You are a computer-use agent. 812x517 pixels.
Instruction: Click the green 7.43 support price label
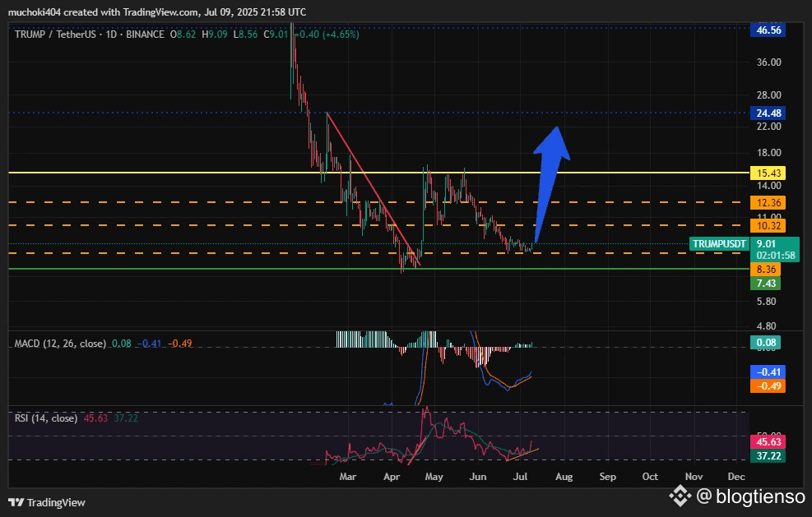(765, 283)
